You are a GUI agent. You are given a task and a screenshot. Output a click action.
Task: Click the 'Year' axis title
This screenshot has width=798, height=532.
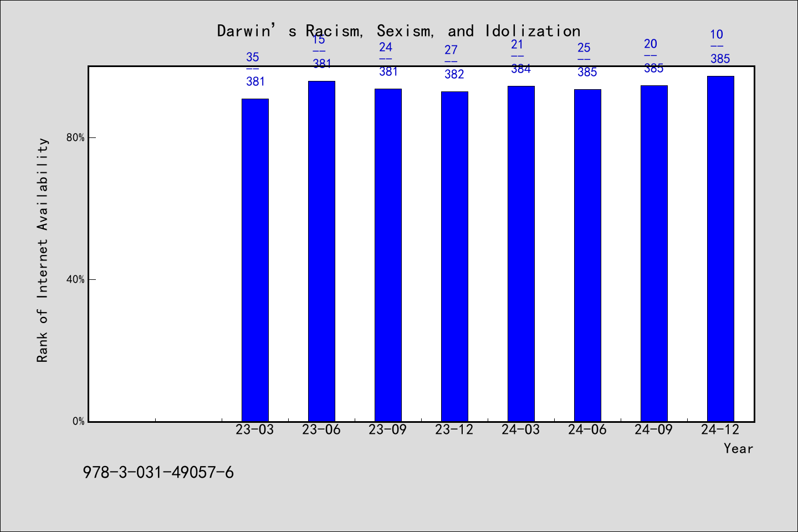tap(738, 448)
